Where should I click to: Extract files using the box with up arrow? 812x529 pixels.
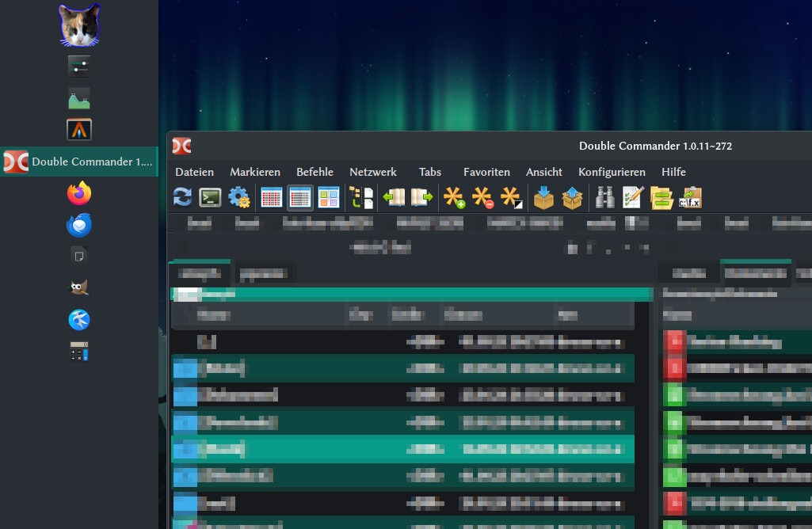point(572,197)
